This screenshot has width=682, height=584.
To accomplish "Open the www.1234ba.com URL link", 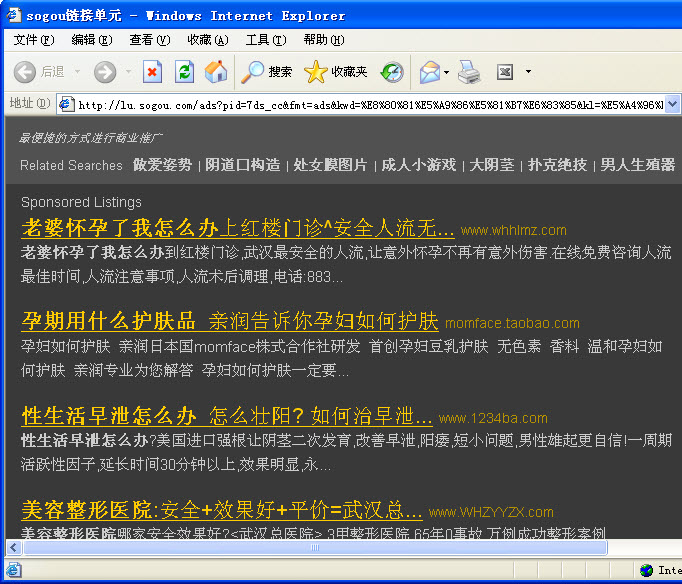I will click(x=493, y=418).
